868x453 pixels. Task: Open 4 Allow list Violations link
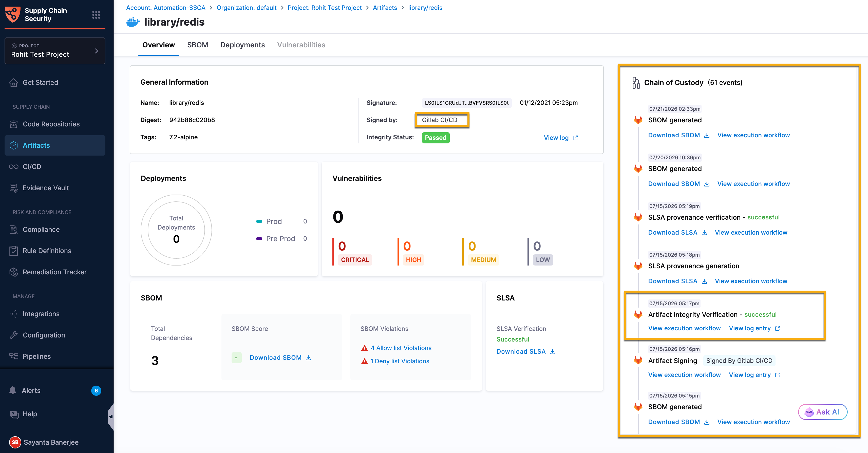[401, 348]
